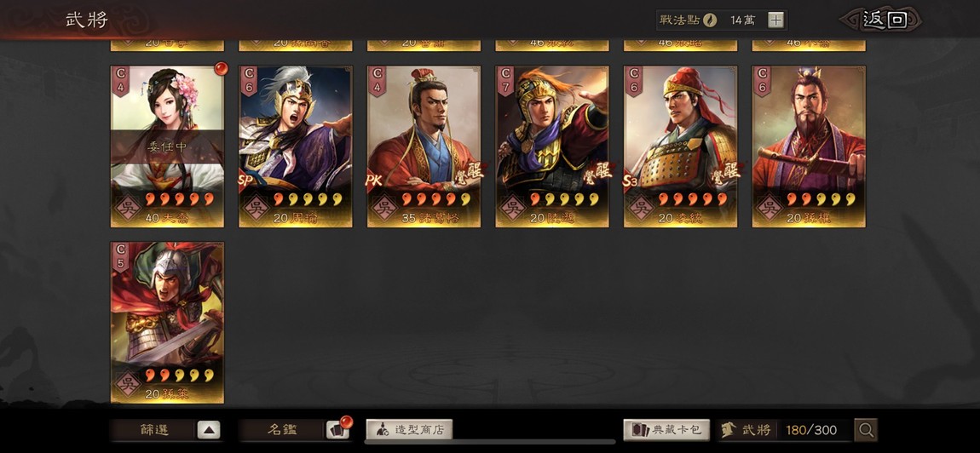Click the 戰法點 brush currency icon
Image resolution: width=980 pixels, height=453 pixels.
[710, 20]
